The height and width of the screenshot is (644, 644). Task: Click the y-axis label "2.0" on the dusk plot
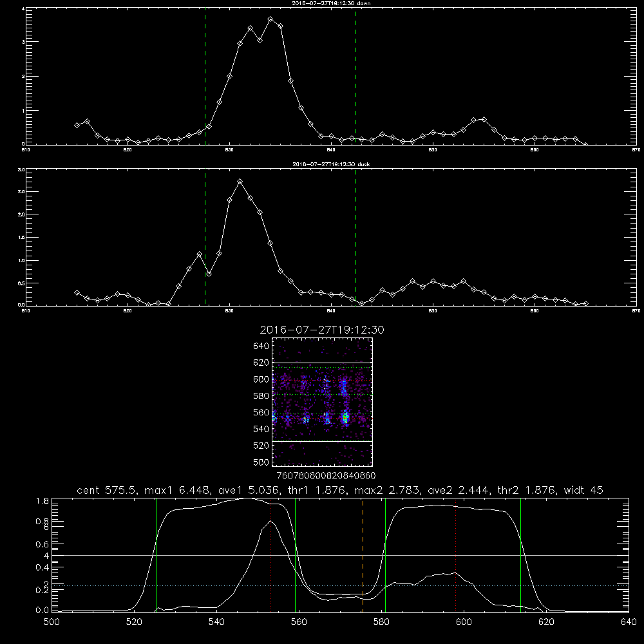(x=22, y=214)
